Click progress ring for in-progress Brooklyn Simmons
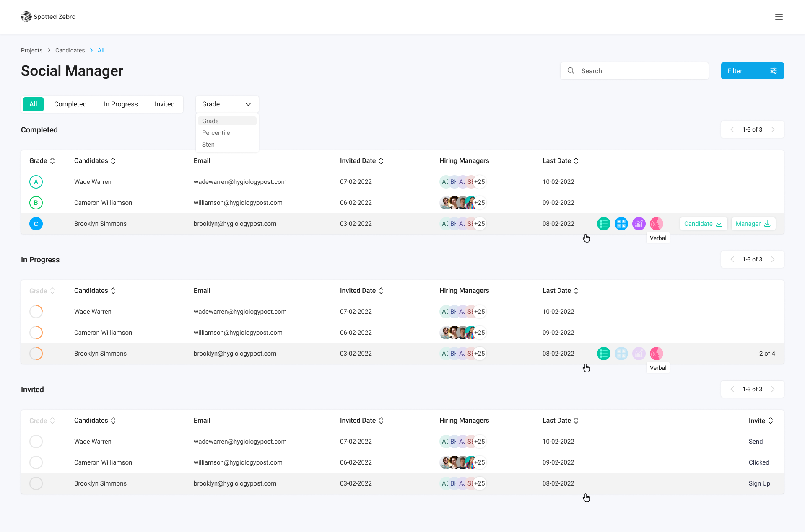This screenshot has height=532, width=805. (x=36, y=354)
